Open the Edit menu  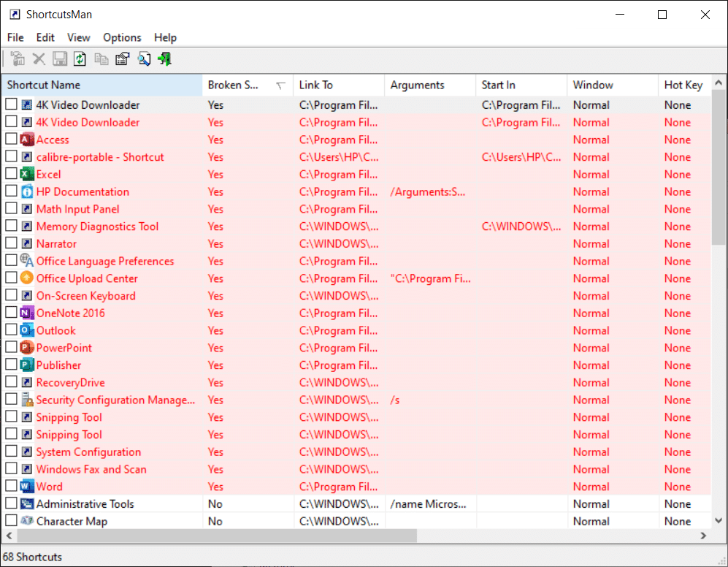click(x=45, y=37)
